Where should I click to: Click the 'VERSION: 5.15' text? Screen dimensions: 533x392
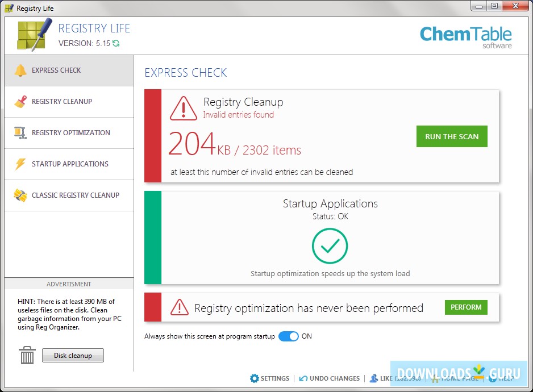tap(84, 44)
